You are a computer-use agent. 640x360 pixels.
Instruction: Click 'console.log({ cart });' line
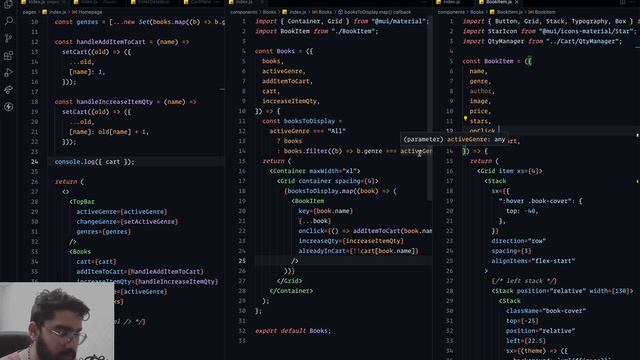tap(94, 162)
